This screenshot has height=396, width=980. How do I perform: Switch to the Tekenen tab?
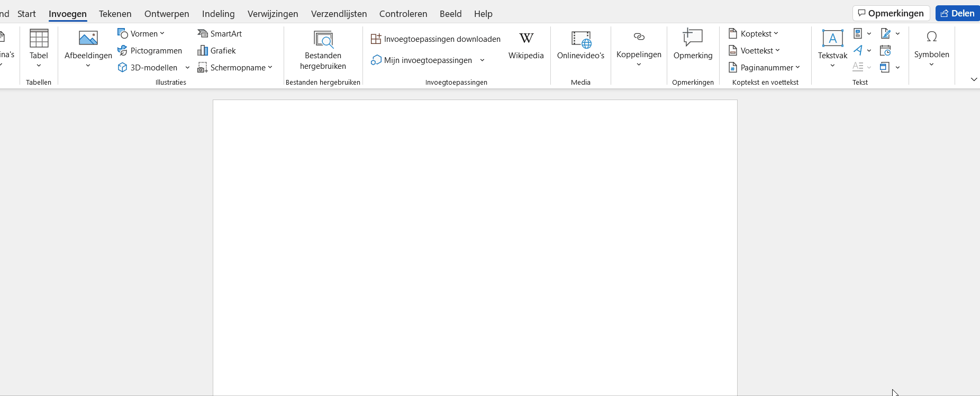click(115, 14)
